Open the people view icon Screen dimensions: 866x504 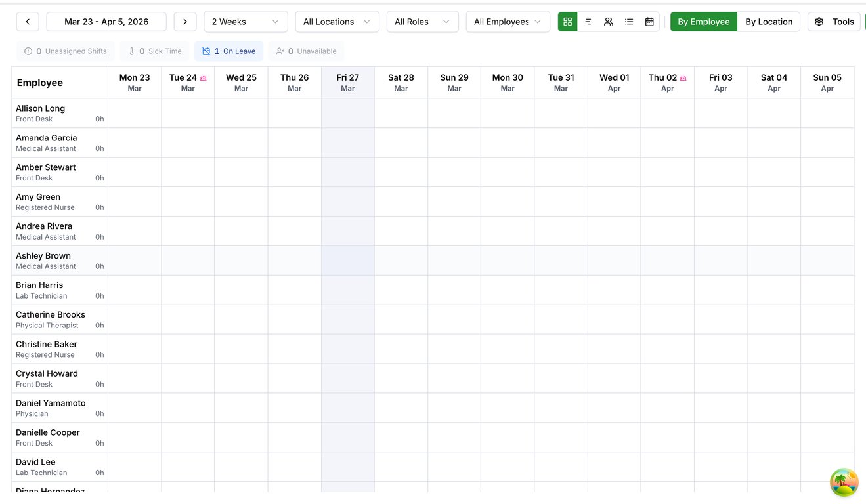[609, 22]
